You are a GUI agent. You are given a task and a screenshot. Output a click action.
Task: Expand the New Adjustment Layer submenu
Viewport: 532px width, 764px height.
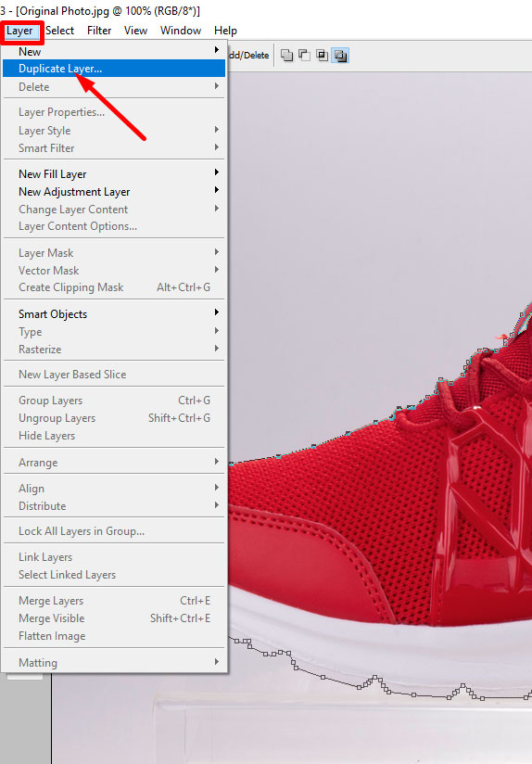114,192
